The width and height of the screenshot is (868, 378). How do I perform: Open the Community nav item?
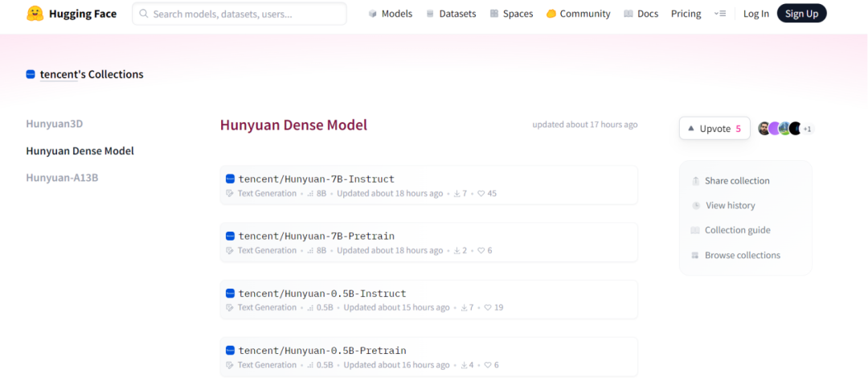(x=579, y=14)
